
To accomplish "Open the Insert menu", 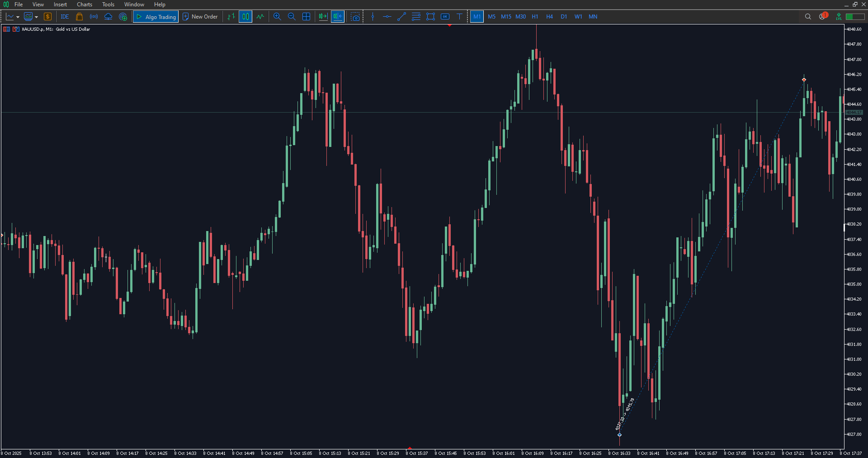I will click(x=60, y=5).
